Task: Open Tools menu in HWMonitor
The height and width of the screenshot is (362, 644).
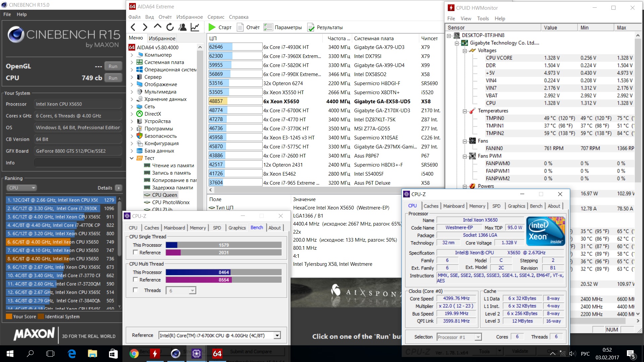Action: (483, 18)
